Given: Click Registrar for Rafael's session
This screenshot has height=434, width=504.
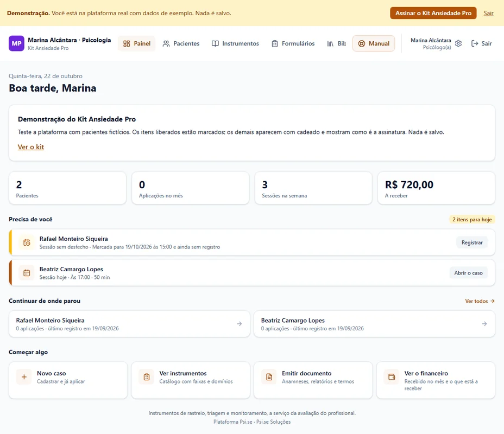Looking at the screenshot, I should tap(472, 242).
